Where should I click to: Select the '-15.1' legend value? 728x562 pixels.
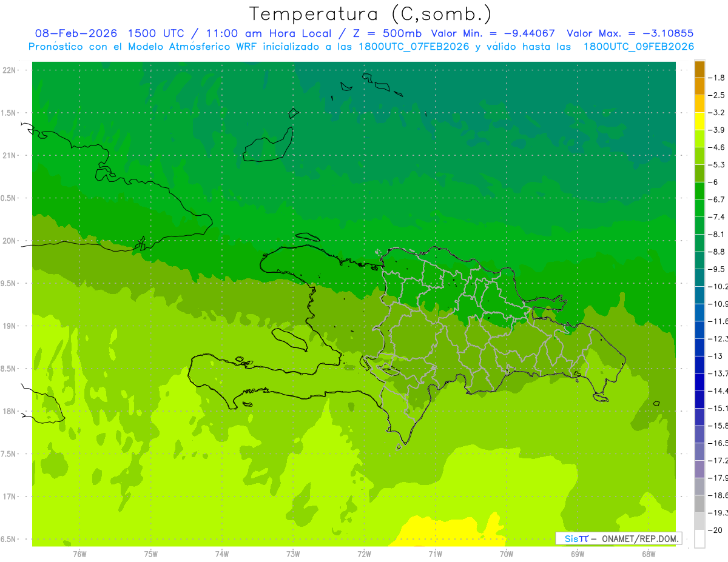pos(718,408)
